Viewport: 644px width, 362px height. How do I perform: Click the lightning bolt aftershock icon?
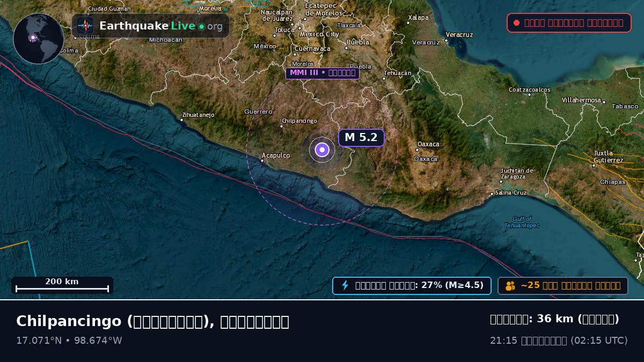click(345, 285)
